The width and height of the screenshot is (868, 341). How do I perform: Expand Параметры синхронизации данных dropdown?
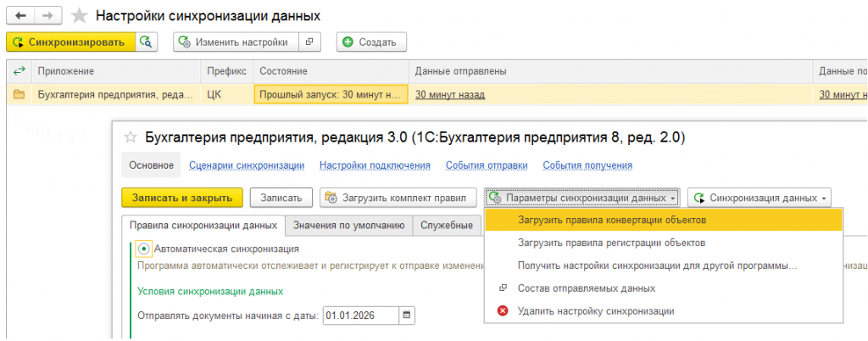coord(582,198)
